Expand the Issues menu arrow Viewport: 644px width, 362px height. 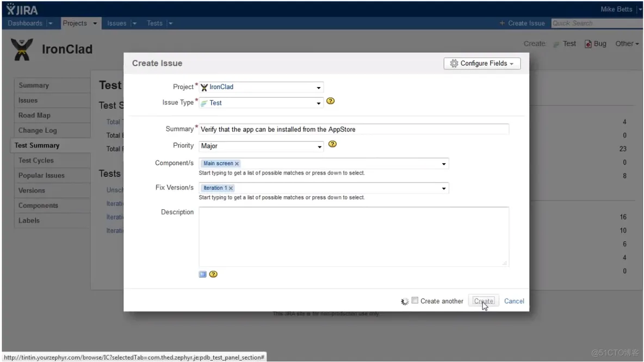[x=134, y=23]
